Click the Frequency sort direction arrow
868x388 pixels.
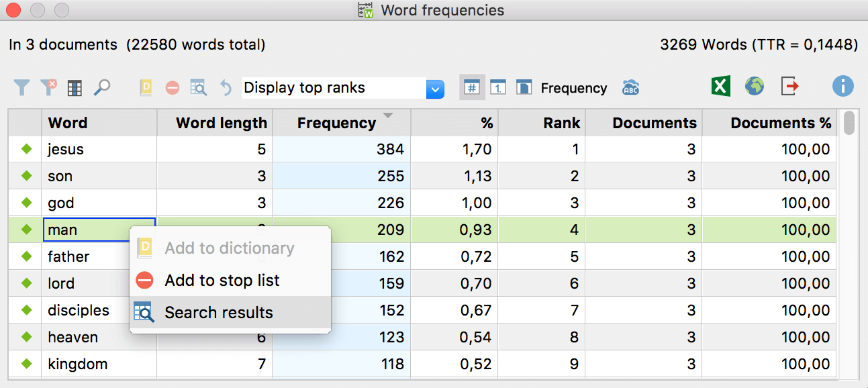pyautogui.click(x=387, y=115)
